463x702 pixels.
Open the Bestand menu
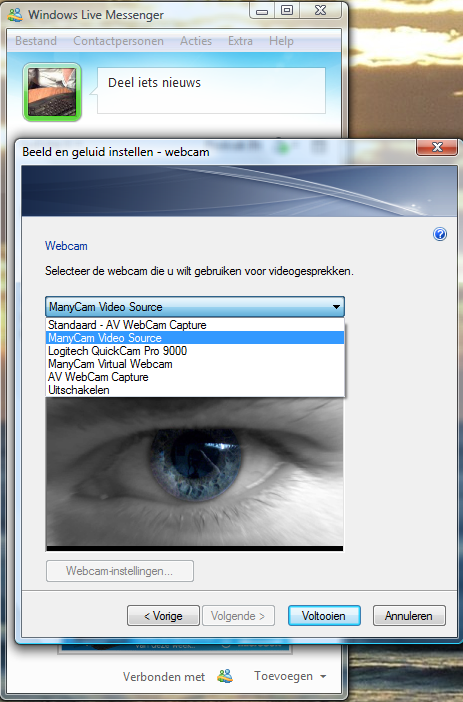[36, 41]
